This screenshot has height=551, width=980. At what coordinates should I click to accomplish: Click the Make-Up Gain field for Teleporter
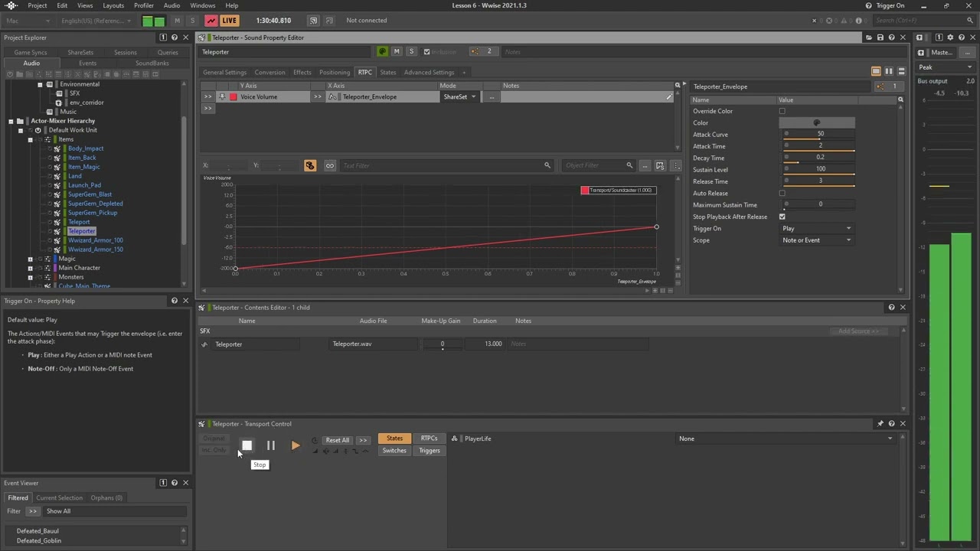click(442, 344)
